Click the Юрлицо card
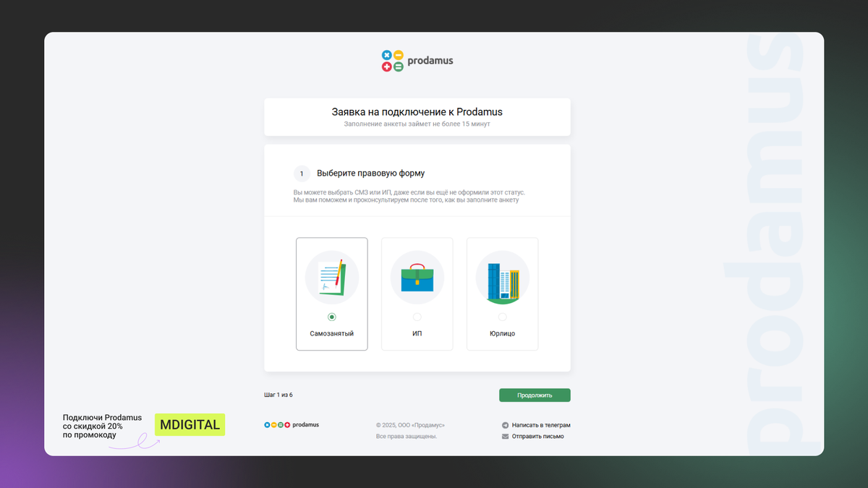The image size is (868, 488). (x=502, y=294)
